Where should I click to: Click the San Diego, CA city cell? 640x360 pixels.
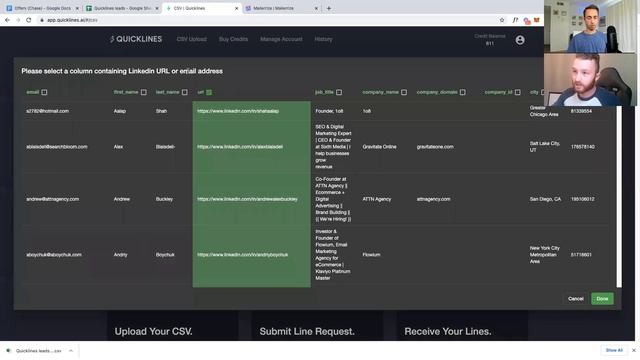point(545,199)
